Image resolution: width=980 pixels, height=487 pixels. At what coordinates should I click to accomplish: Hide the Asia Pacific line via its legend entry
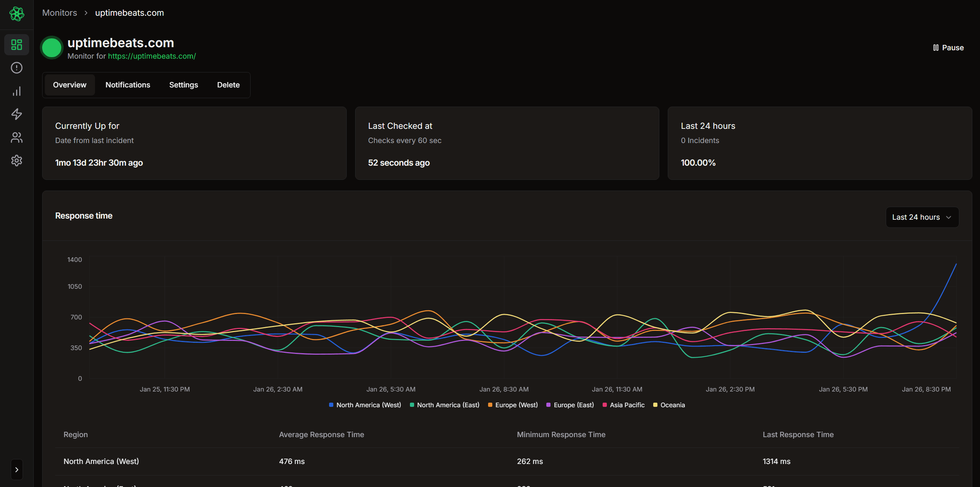click(623, 405)
